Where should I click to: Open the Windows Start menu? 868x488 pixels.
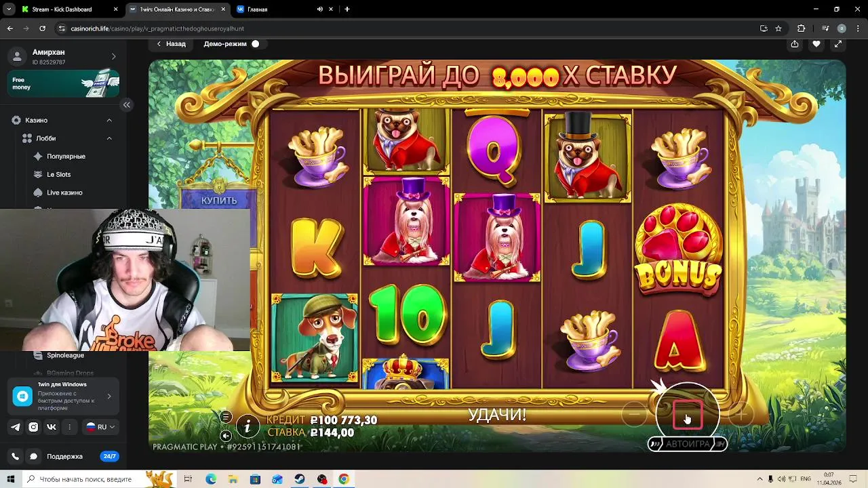(x=10, y=479)
